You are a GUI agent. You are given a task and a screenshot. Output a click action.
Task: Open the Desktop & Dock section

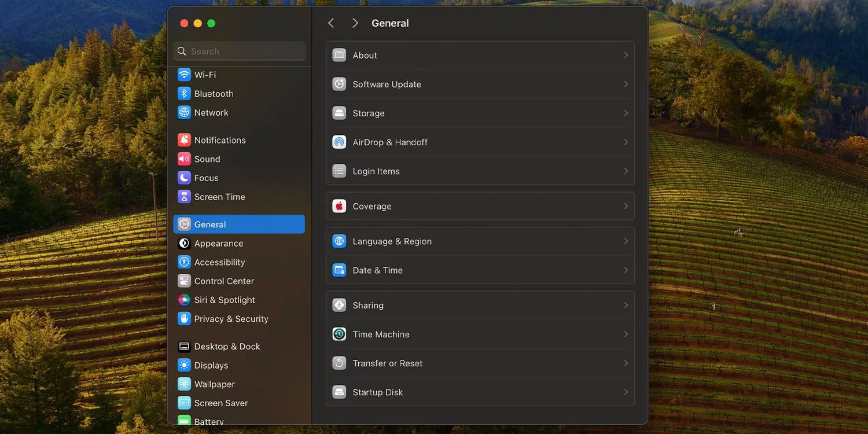[227, 347]
